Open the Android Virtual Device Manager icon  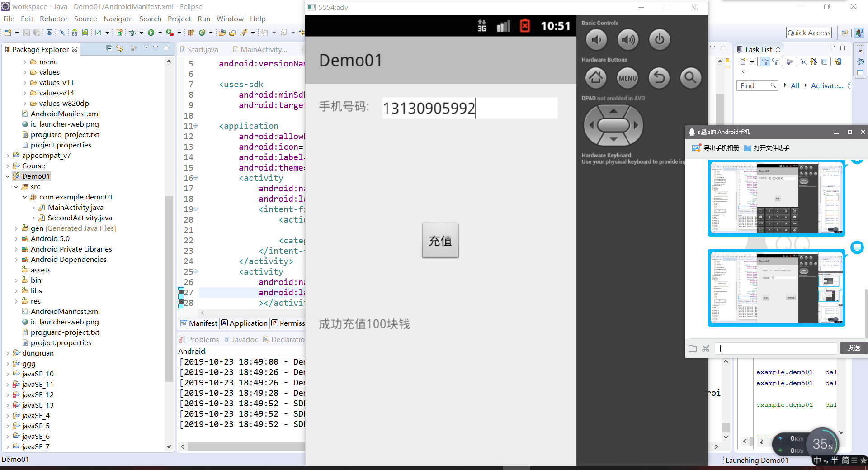85,33
